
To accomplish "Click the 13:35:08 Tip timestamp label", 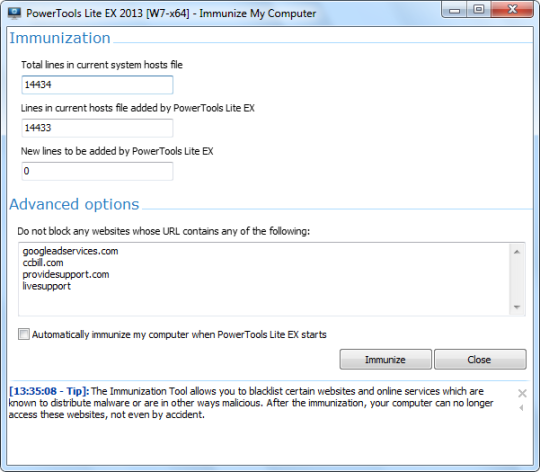I will point(49,391).
